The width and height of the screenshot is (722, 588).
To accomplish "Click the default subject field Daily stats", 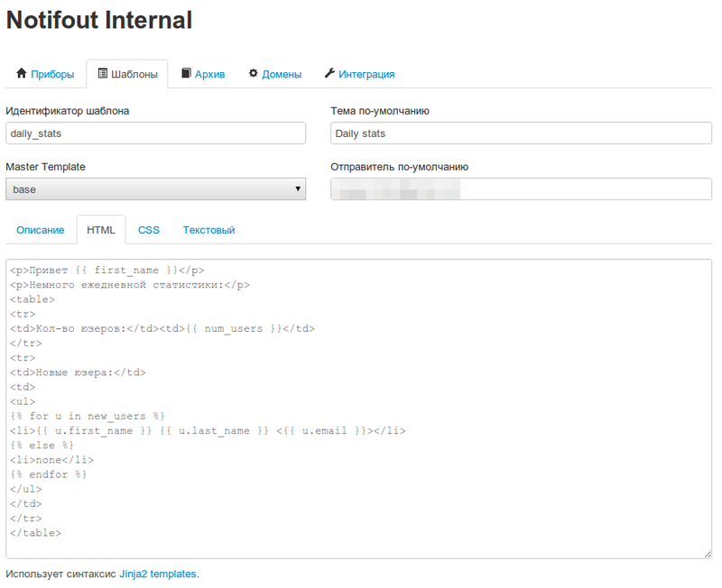I will click(x=521, y=133).
